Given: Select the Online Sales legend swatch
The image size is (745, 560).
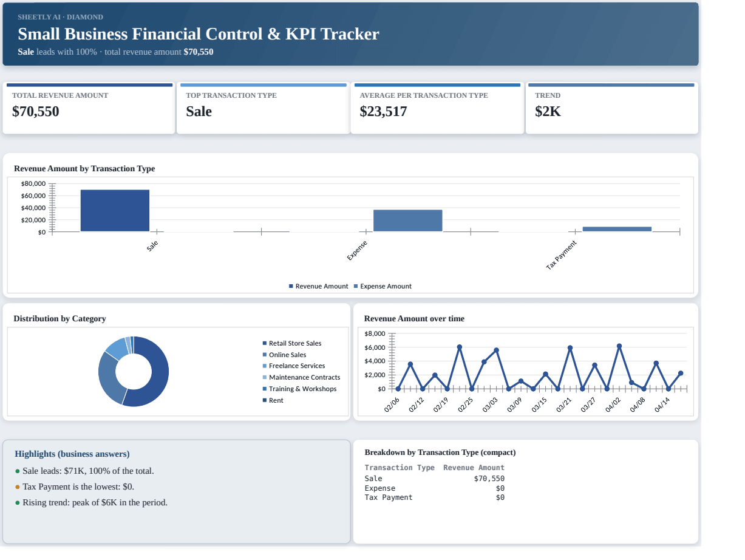Looking at the screenshot, I should coord(265,355).
